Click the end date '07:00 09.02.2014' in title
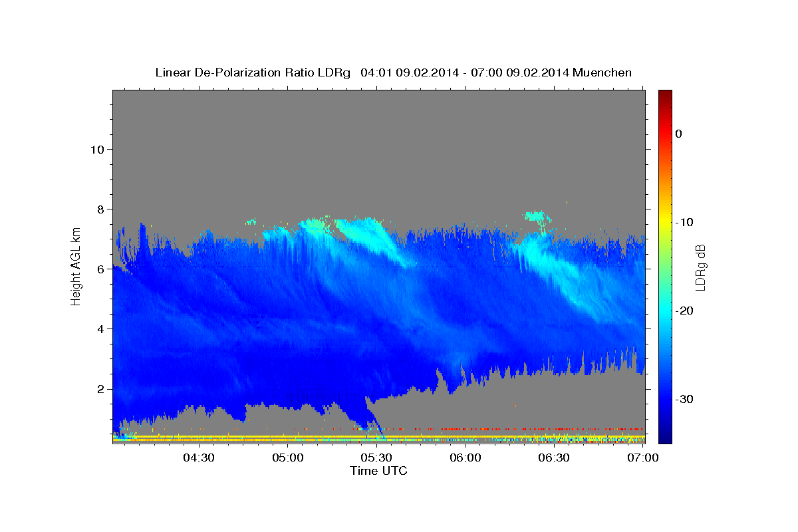Viewport: 798px width, 532px height. (x=520, y=72)
